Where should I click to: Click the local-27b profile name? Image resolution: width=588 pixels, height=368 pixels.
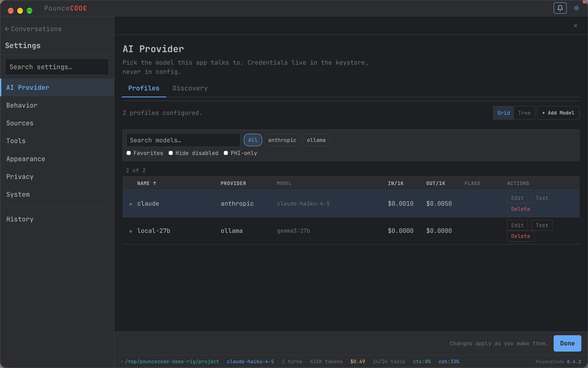[154, 231]
